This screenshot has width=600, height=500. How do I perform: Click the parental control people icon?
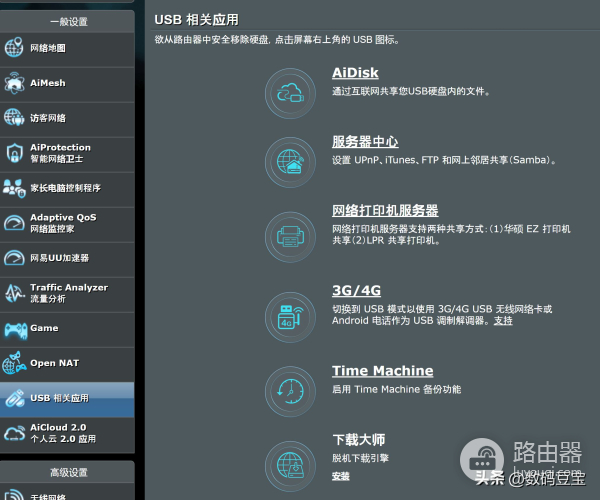(14, 188)
